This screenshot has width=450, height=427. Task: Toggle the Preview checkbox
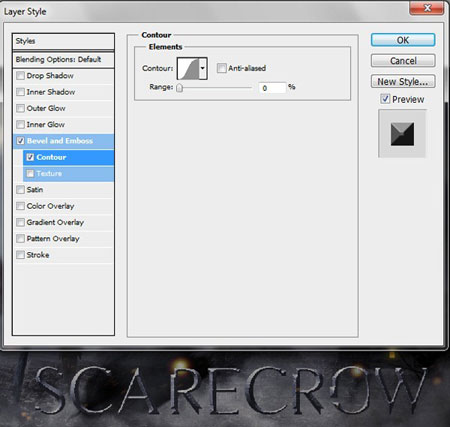tap(385, 99)
